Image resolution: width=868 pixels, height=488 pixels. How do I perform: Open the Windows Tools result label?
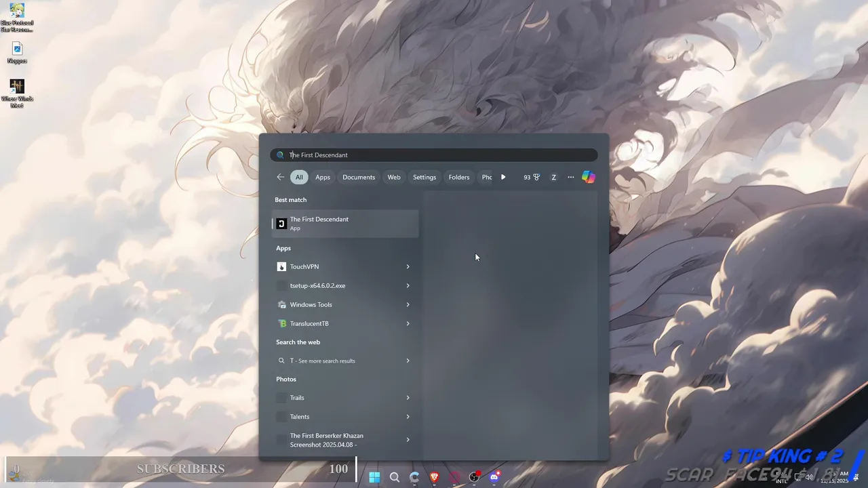pos(311,305)
